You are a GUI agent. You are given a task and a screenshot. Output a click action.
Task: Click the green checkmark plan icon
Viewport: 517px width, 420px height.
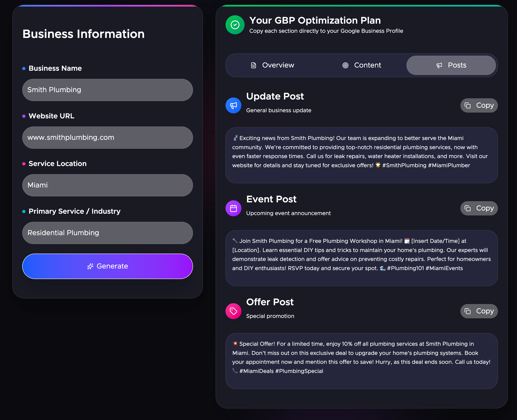235,25
